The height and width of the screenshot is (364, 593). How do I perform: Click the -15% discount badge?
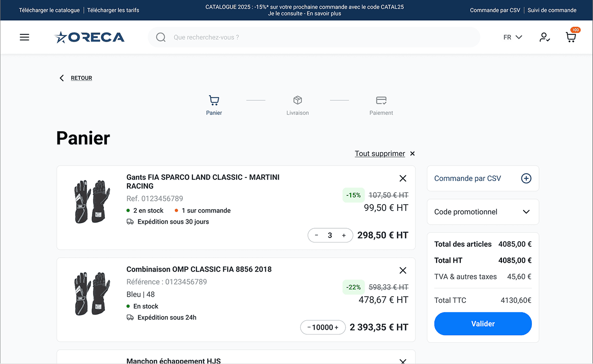(x=353, y=195)
